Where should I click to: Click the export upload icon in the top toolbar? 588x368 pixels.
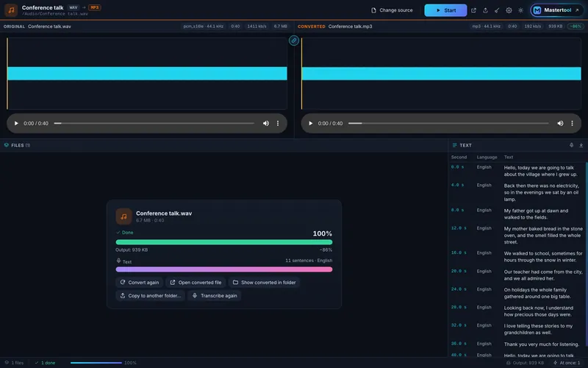coord(485,10)
